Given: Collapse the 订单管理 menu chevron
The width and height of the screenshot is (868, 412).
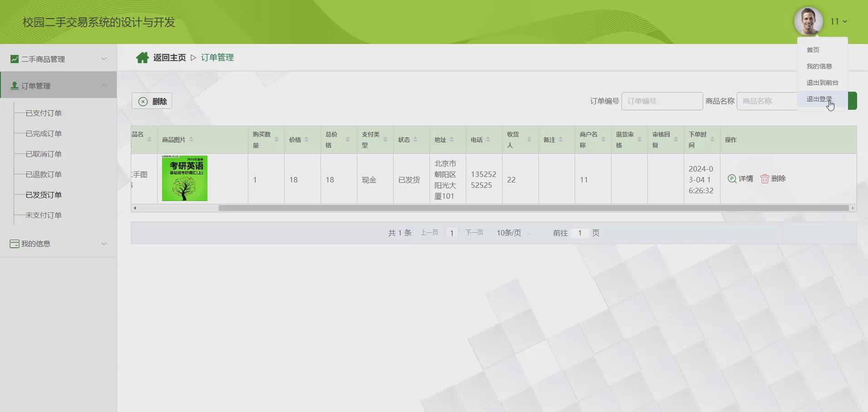Looking at the screenshot, I should (x=104, y=86).
